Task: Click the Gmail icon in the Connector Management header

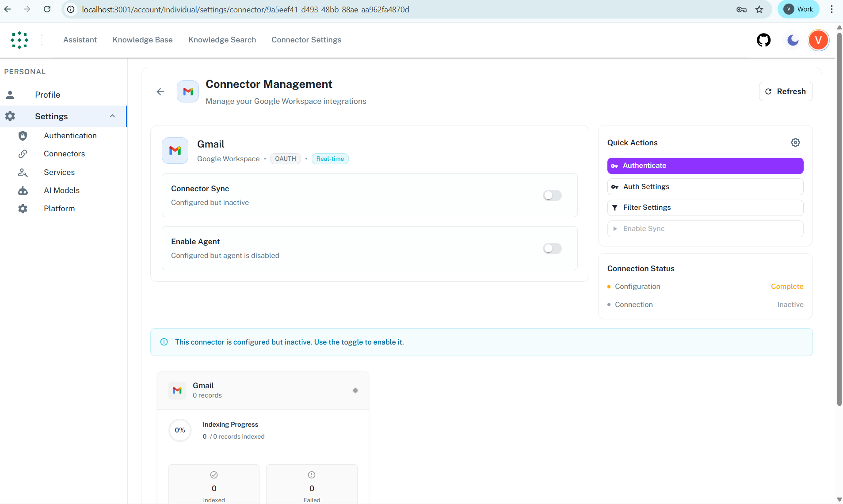Action: pyautogui.click(x=188, y=91)
